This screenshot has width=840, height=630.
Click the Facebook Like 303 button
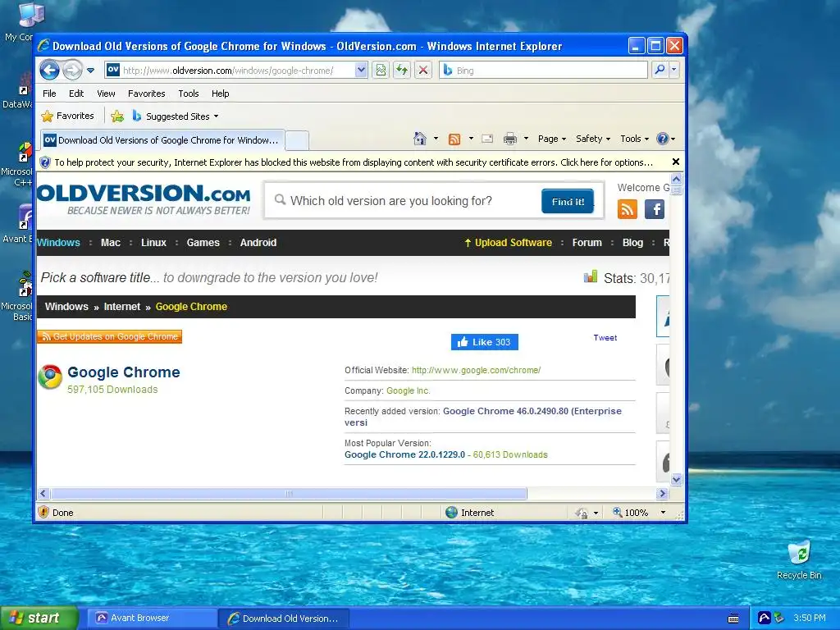(484, 342)
